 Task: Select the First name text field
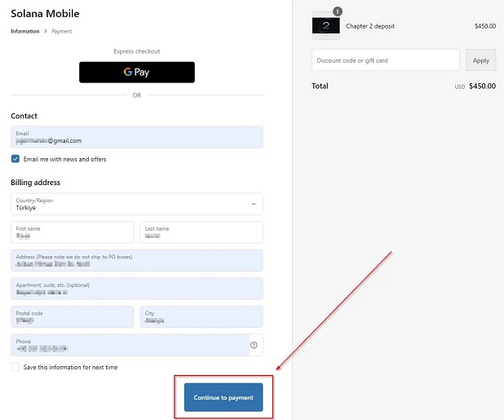[72, 232]
